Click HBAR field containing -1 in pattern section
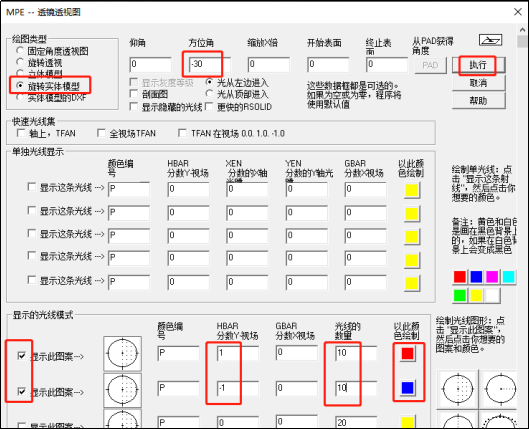The height and width of the screenshot is (430, 529). click(238, 389)
